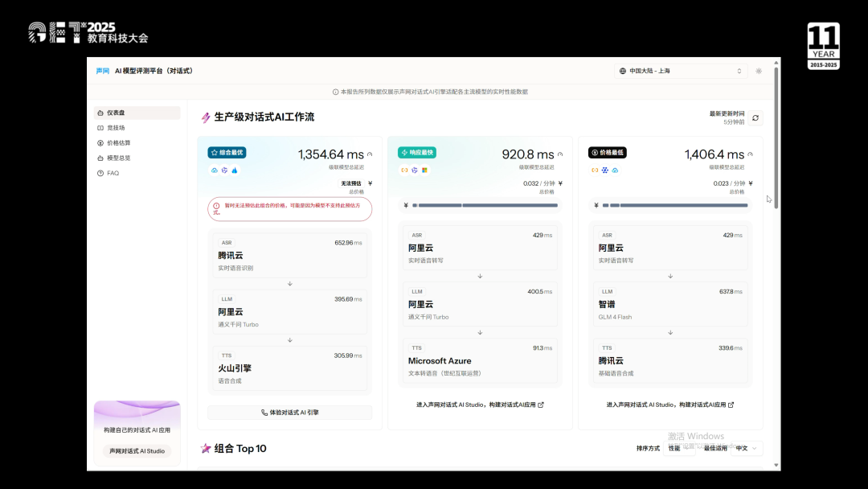The width and height of the screenshot is (868, 489).
Task: Click the 模型总览 sidebar icon
Action: pos(100,158)
